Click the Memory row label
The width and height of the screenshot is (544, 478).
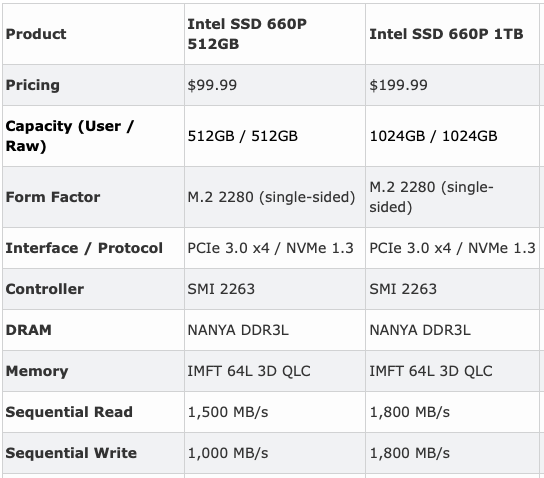[37, 371]
